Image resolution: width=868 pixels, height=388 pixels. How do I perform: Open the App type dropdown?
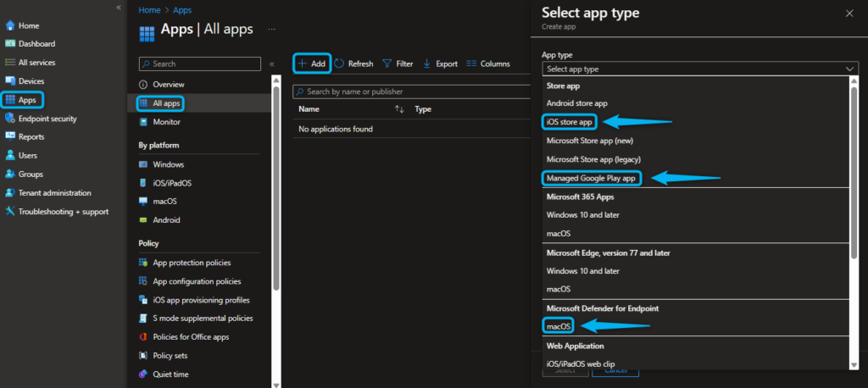(x=699, y=69)
